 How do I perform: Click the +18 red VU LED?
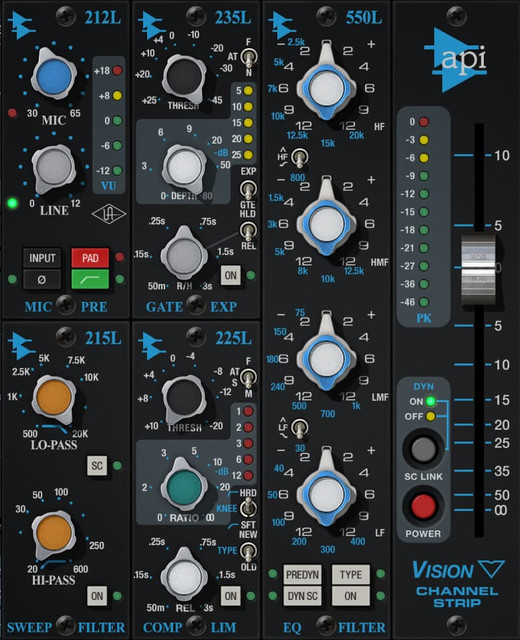click(x=118, y=71)
